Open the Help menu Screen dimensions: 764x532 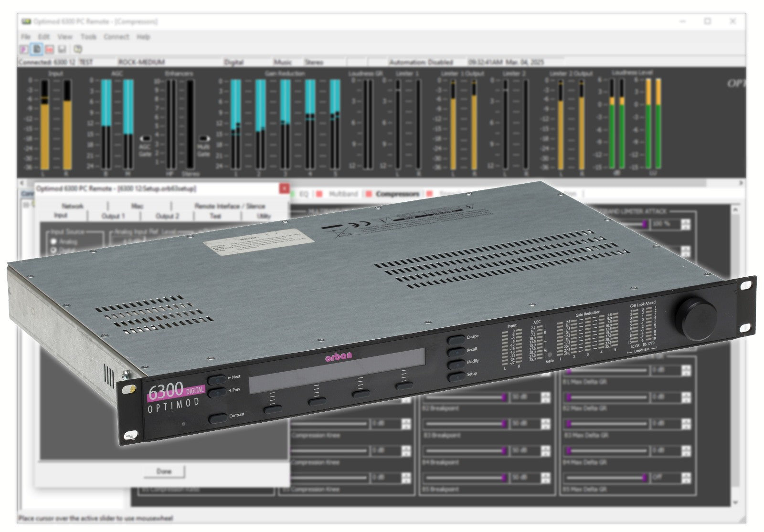click(x=143, y=37)
